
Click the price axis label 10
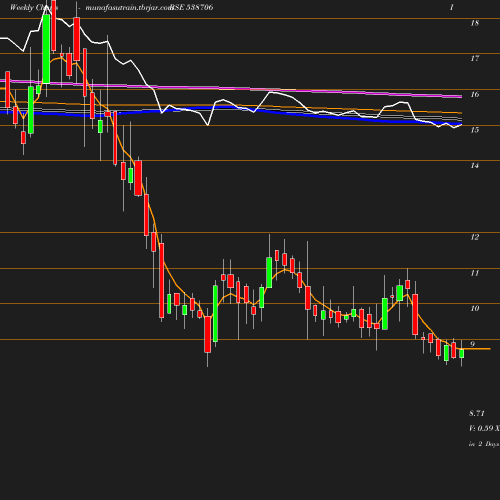click(475, 308)
